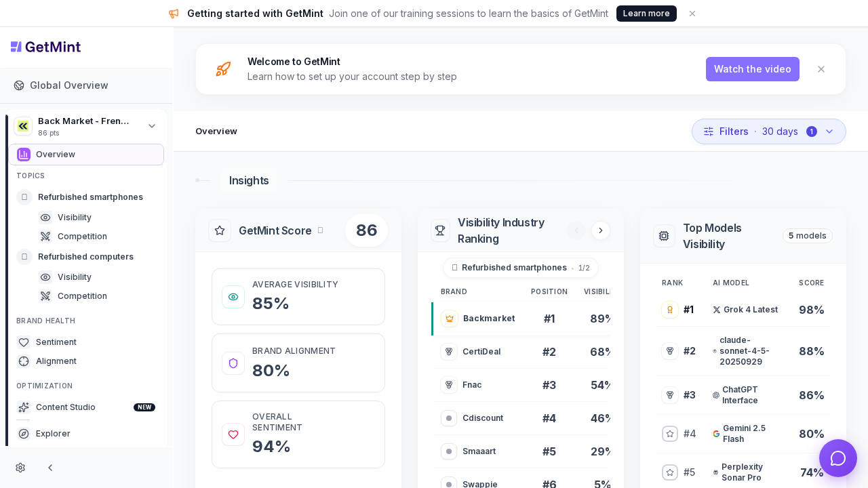Open Competition under Refurbished computers
The height and width of the screenshot is (488, 868).
coord(82,296)
